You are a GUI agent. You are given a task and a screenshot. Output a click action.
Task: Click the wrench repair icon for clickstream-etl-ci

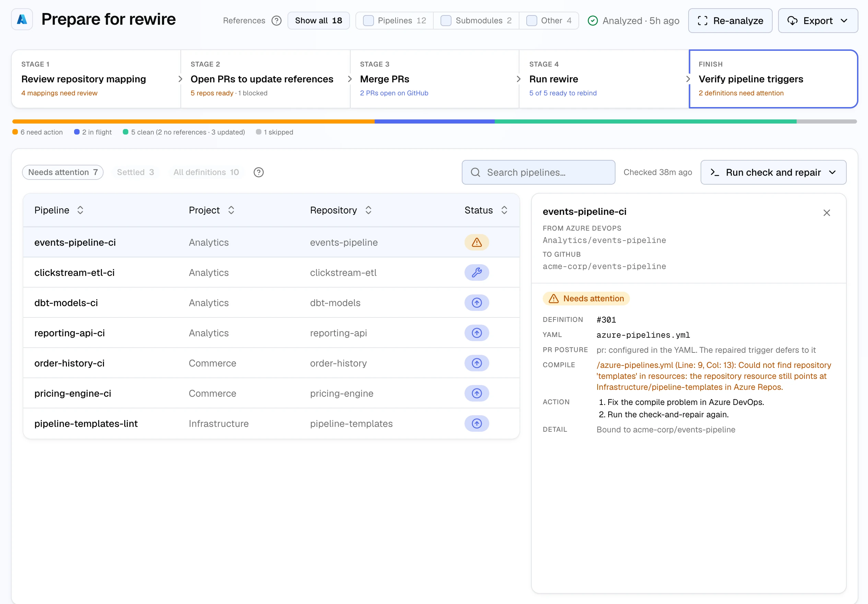pos(477,273)
